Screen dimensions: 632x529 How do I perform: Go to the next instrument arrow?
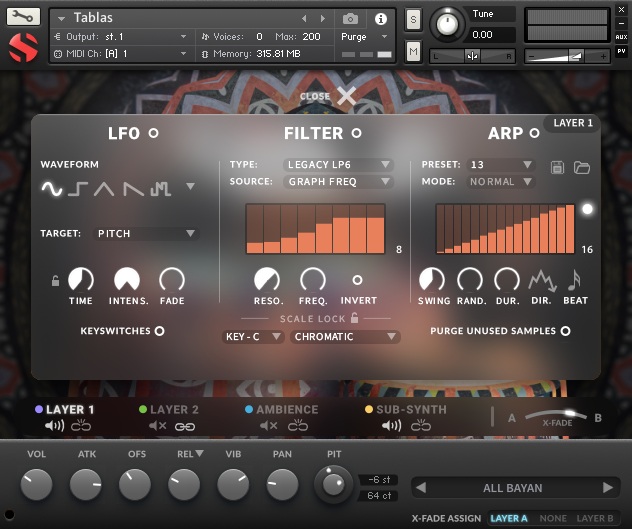click(322, 19)
